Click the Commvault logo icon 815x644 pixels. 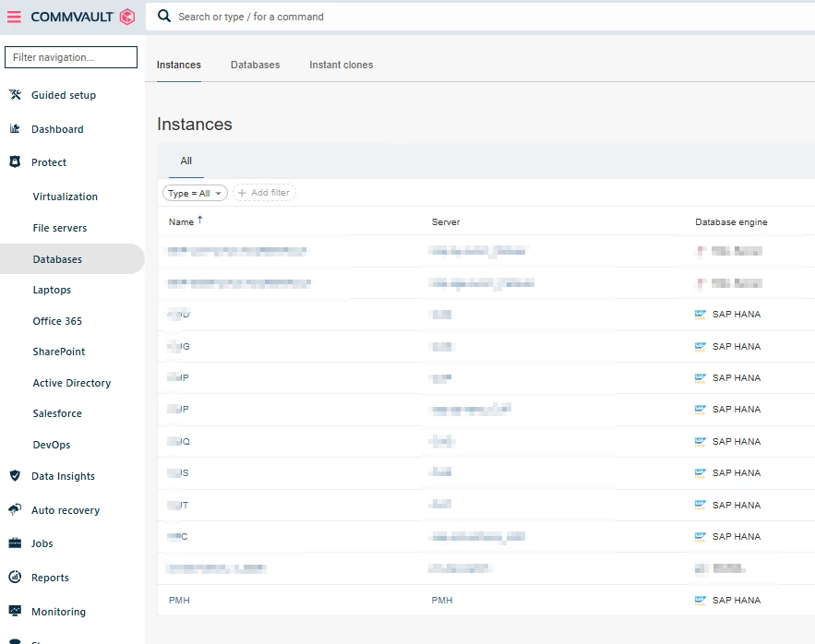(127, 17)
